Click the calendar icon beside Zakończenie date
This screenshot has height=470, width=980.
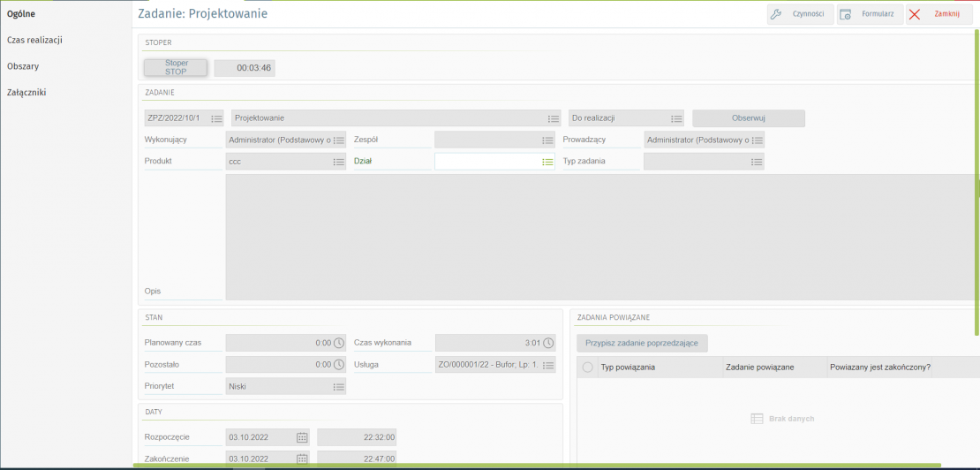coord(302,459)
